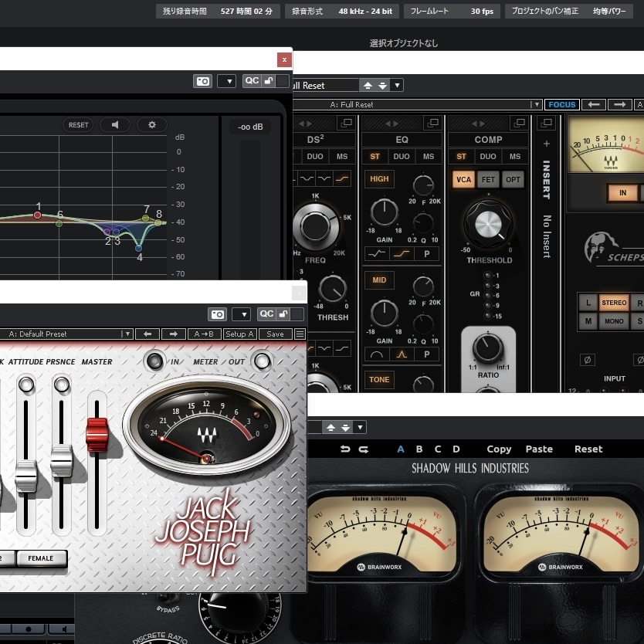Select setting B in the Shadow Hills window
Viewport: 644px width, 644px height.
click(x=419, y=449)
